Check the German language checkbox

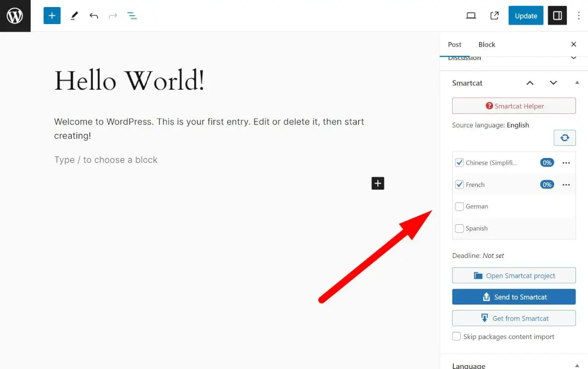459,207
